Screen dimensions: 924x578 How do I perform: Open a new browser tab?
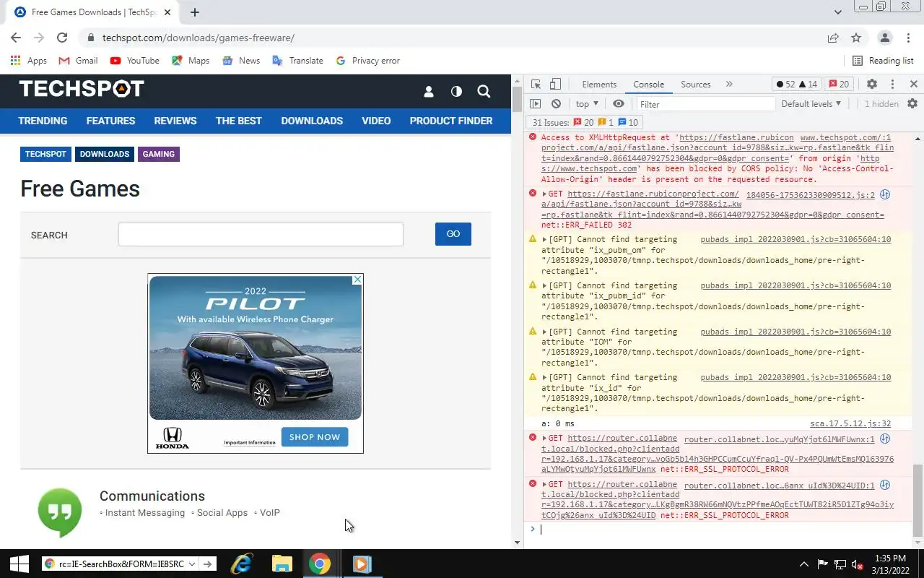point(195,12)
